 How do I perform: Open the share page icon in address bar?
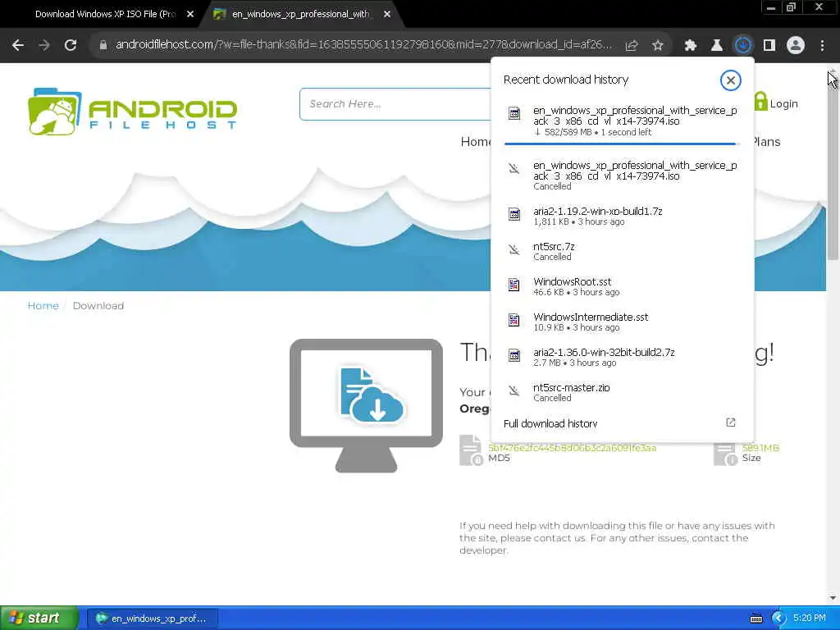632,46
